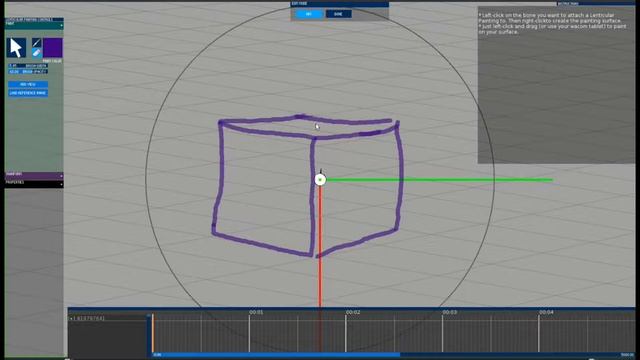Select the eraser tool
The height and width of the screenshot is (360, 640).
click(x=36, y=53)
